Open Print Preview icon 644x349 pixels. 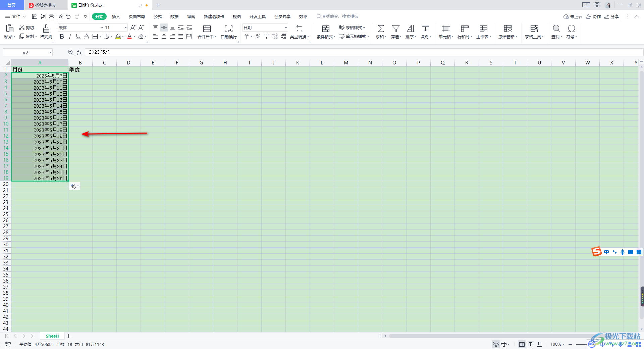coord(60,16)
